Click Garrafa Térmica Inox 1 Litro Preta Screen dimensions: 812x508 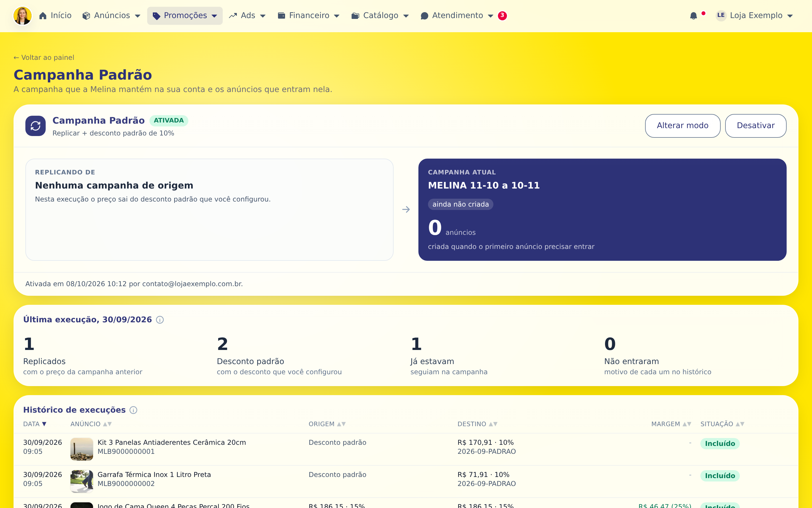(x=154, y=475)
